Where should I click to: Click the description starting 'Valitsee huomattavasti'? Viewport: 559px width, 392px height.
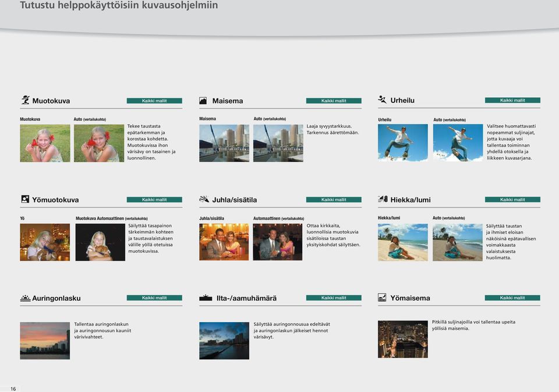pyautogui.click(x=511, y=142)
